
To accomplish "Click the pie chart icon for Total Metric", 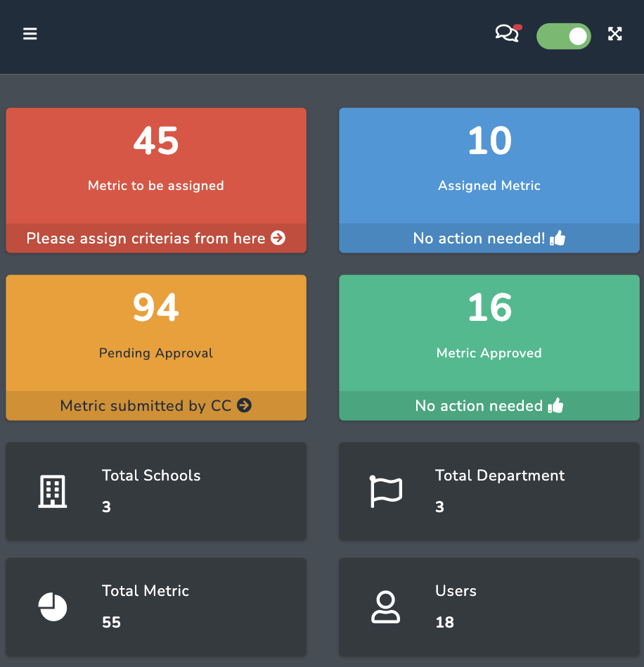I will (53, 606).
